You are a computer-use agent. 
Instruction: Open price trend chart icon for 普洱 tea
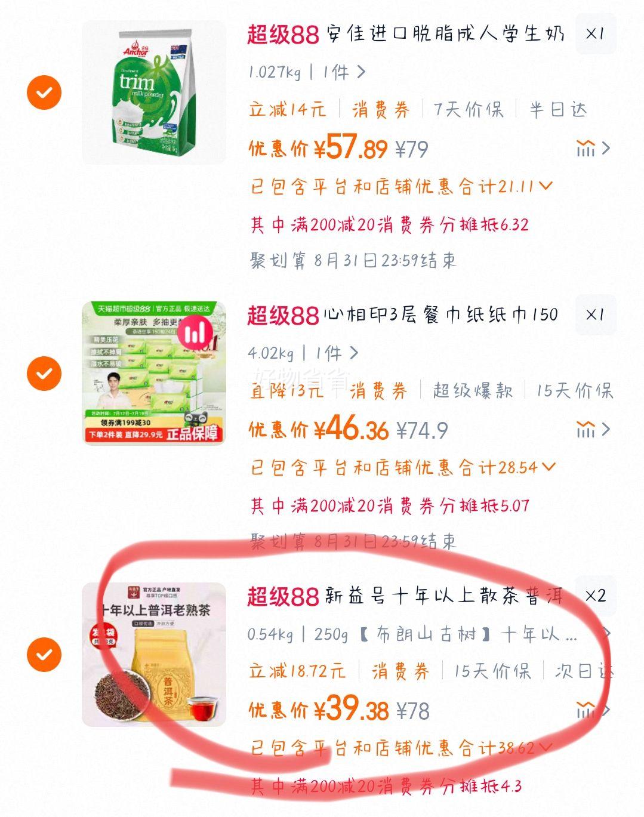coord(593,710)
